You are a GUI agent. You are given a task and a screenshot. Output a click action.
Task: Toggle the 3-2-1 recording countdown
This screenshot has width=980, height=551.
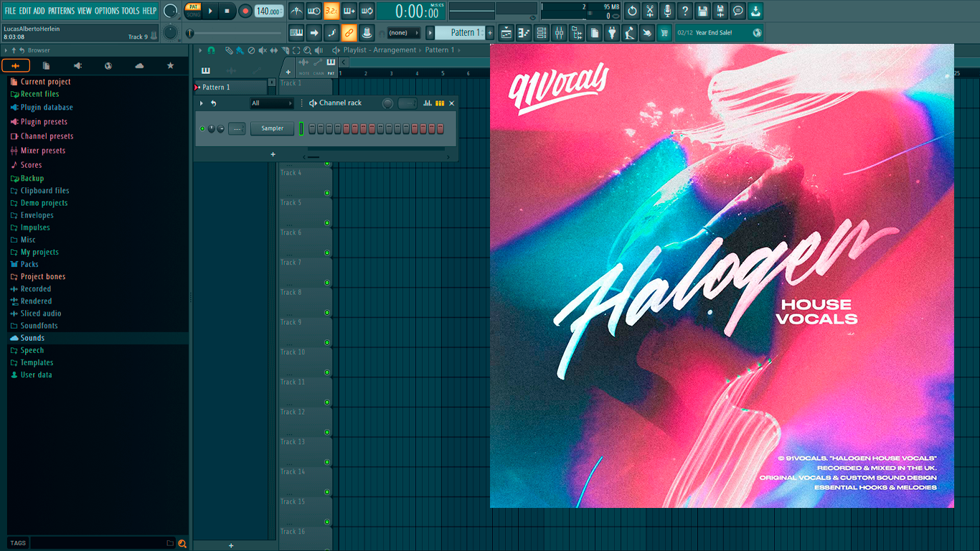pyautogui.click(x=331, y=11)
